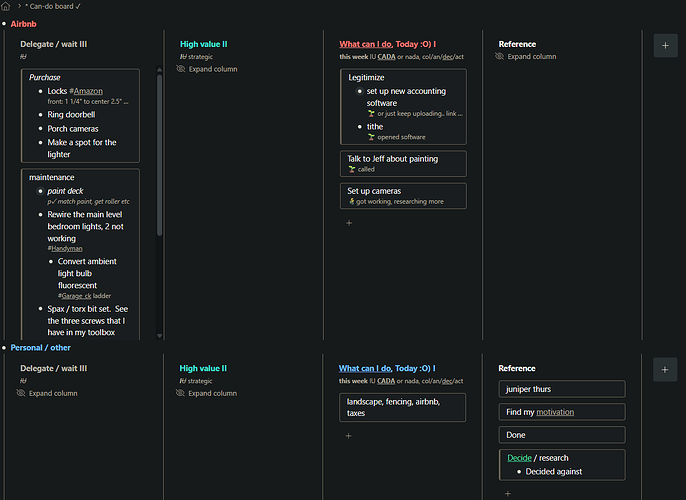
Task: Click got working, researching more note
Action: click(400, 202)
